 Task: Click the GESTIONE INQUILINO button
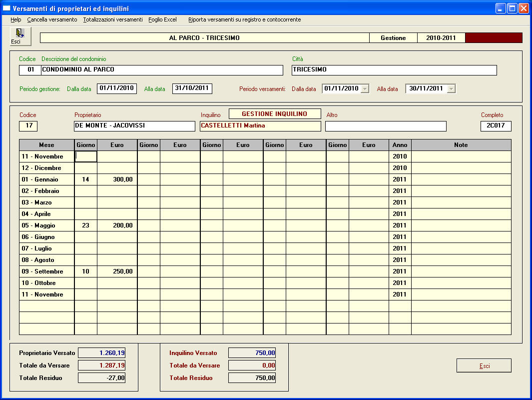(275, 114)
